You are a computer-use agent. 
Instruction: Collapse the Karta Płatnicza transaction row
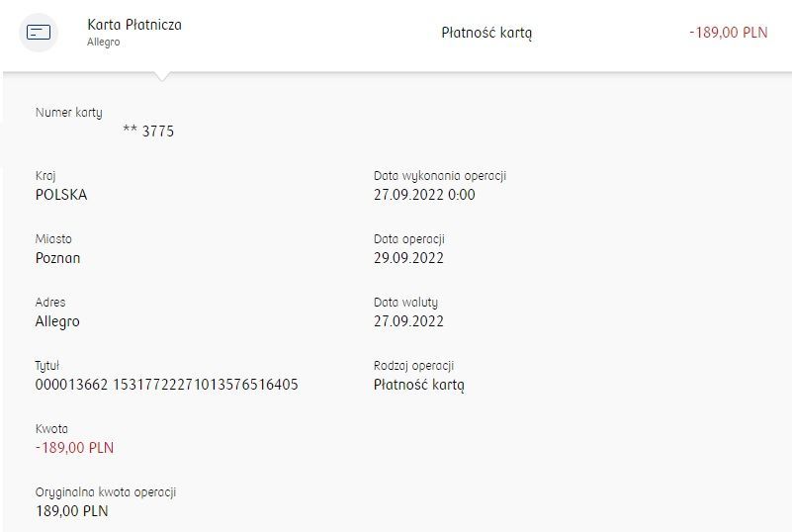pos(396,35)
